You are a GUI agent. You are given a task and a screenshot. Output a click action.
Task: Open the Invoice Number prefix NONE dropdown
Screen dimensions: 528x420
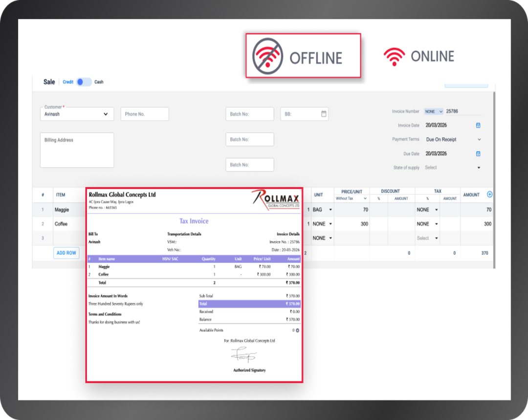pos(434,111)
